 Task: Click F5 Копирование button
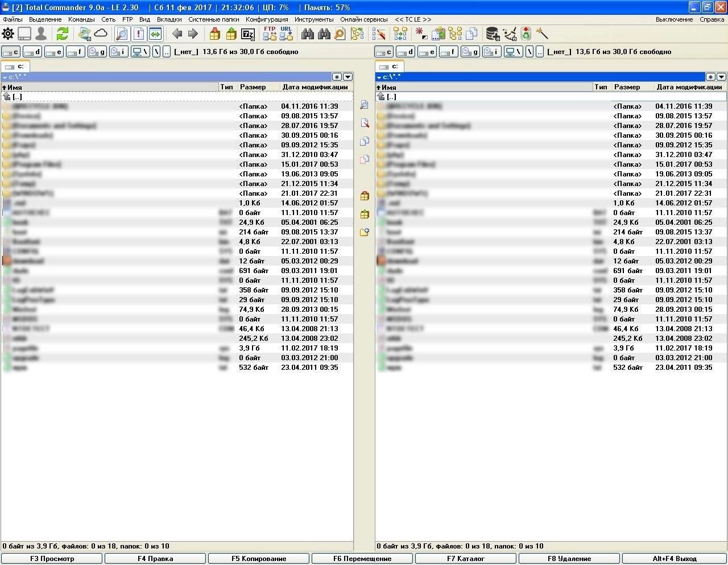(259, 559)
